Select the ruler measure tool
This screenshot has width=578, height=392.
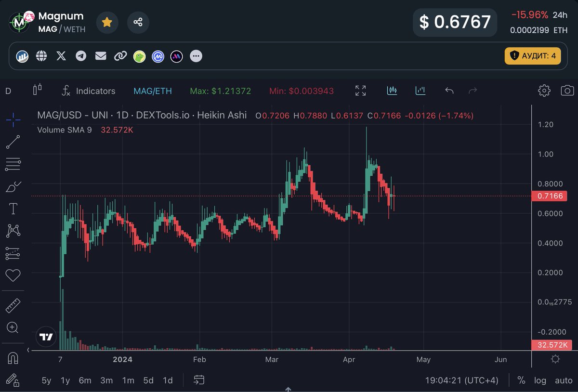pos(13,306)
